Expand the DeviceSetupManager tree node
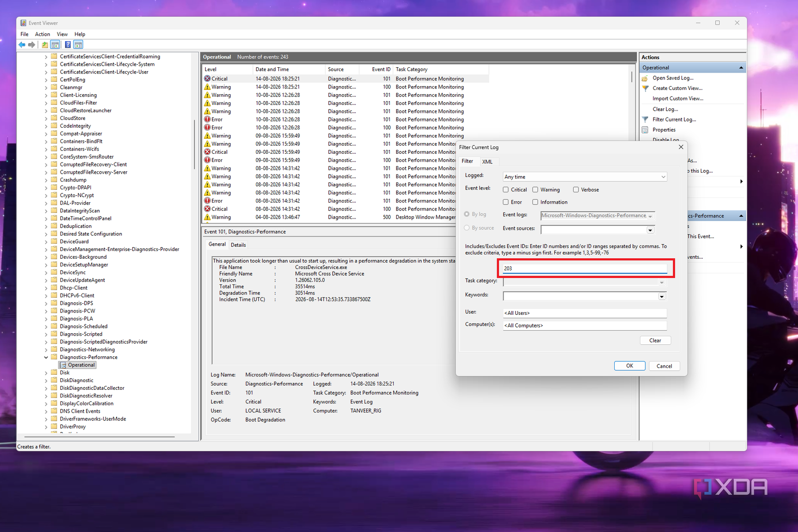The height and width of the screenshot is (532, 798). (x=46, y=265)
